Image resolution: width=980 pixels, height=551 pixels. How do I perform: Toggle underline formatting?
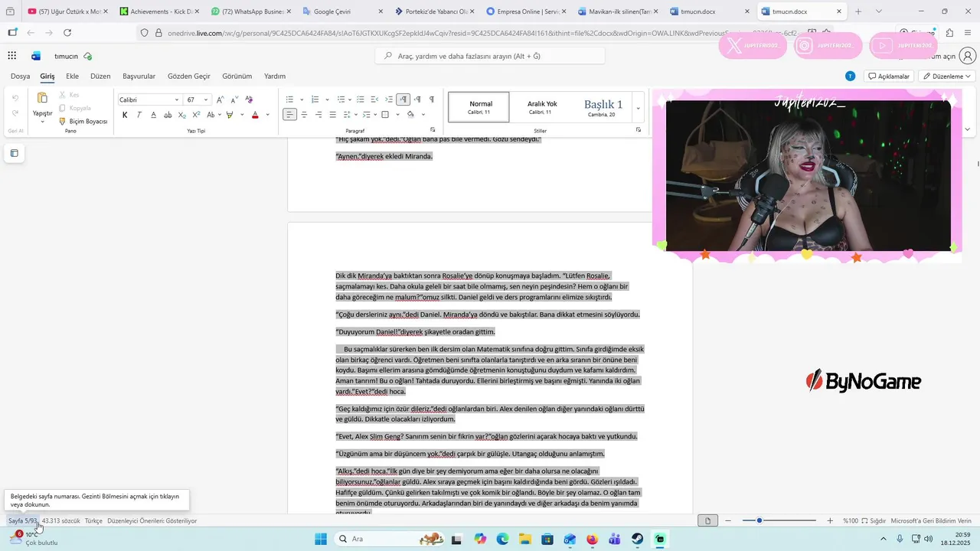point(153,115)
